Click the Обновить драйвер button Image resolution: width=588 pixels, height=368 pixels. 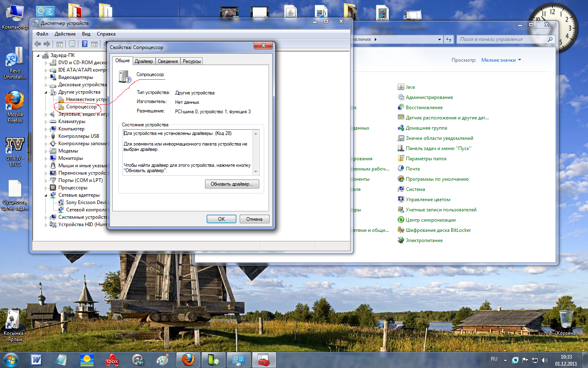(x=232, y=184)
